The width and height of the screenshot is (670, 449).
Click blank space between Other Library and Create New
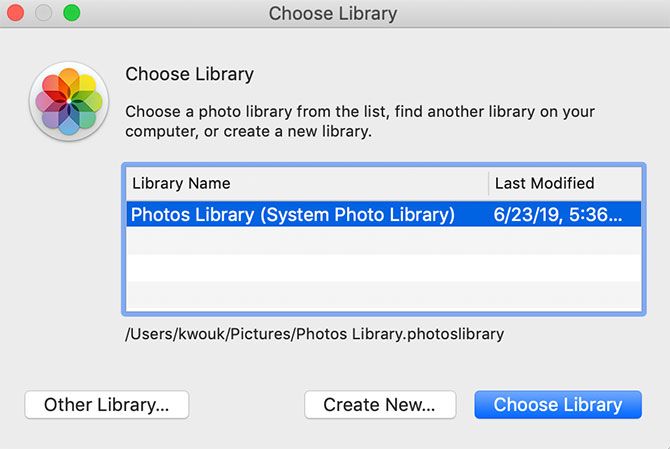click(x=246, y=405)
